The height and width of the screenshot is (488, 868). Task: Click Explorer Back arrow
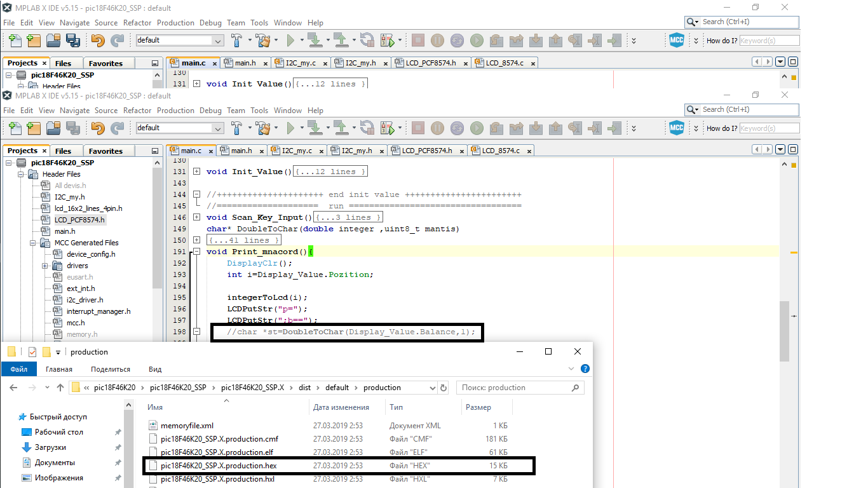point(14,388)
